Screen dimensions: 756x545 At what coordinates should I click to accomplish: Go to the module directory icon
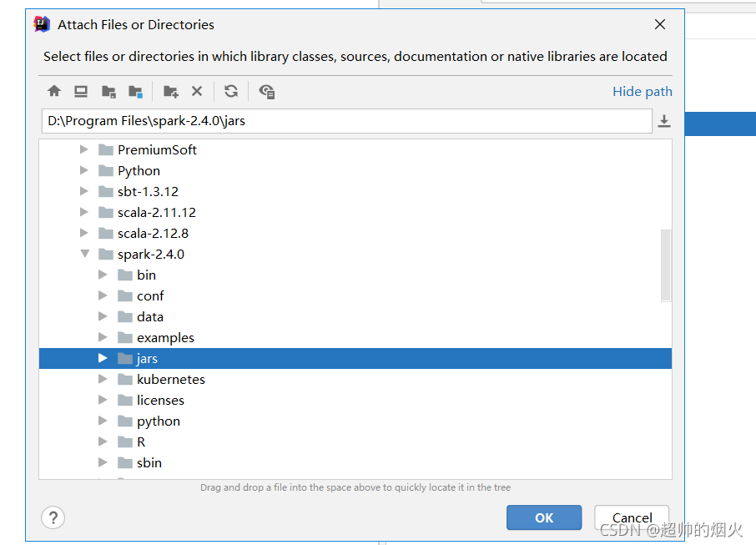[x=135, y=91]
